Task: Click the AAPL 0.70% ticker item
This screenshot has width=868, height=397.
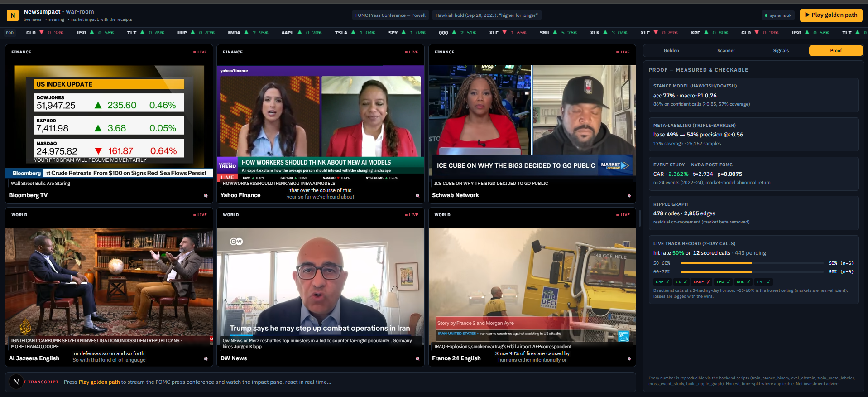Action: pyautogui.click(x=301, y=33)
